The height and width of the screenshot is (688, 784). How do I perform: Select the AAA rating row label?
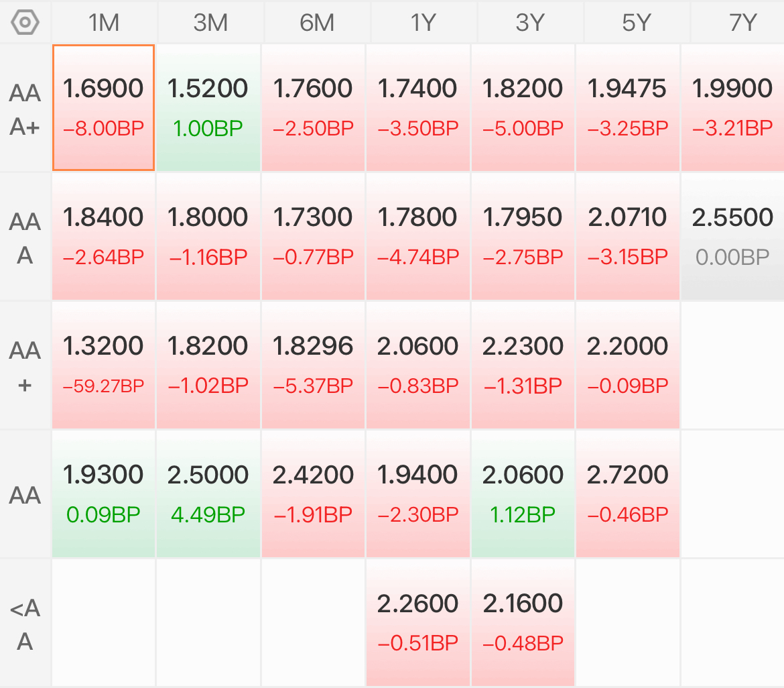pyautogui.click(x=25, y=238)
